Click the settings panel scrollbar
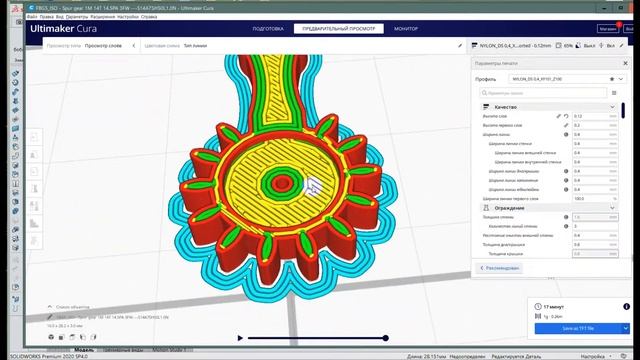The height and width of the screenshot is (360, 640). [623, 111]
